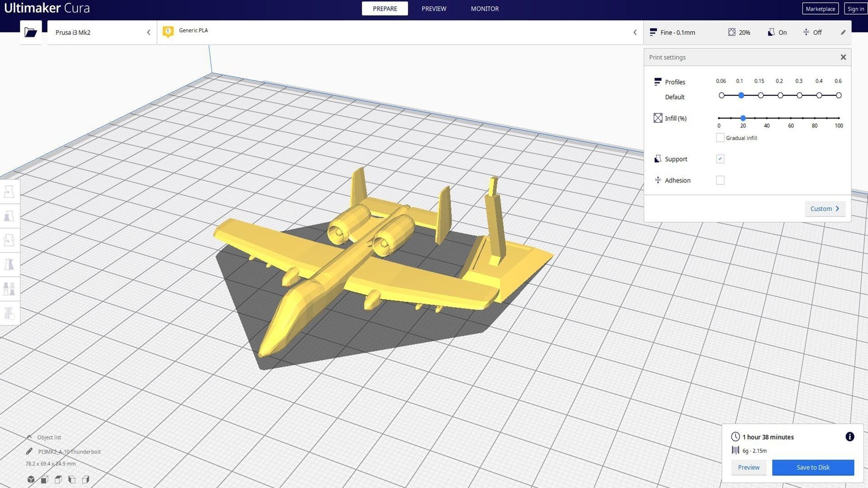Click the print info icon near time estimate
Viewport: 868px width, 488px height.
pyautogui.click(x=849, y=436)
